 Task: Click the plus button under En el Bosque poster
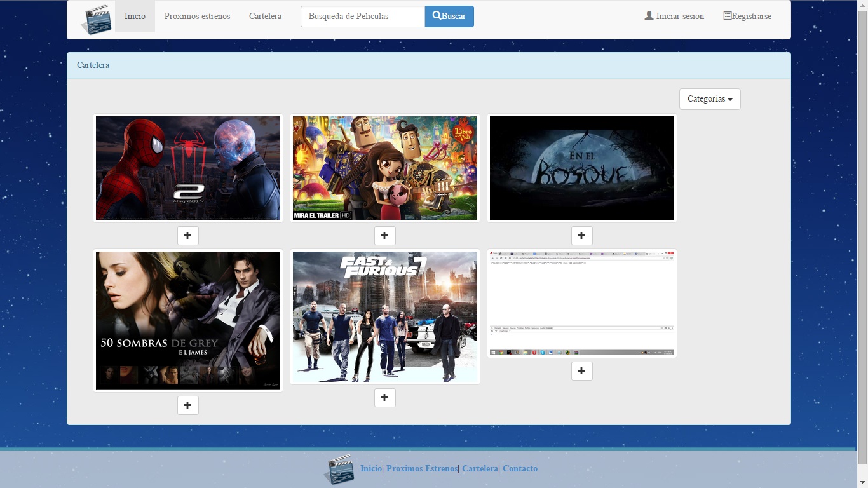(582, 236)
